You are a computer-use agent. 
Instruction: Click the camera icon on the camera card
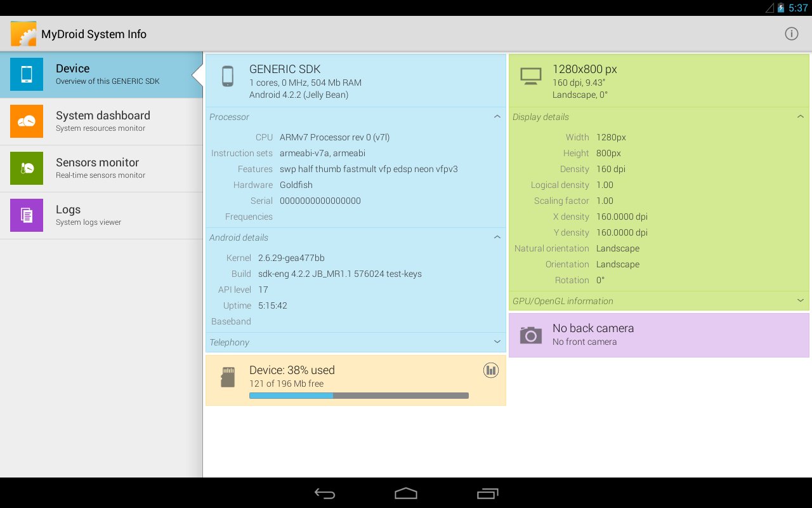(x=530, y=335)
